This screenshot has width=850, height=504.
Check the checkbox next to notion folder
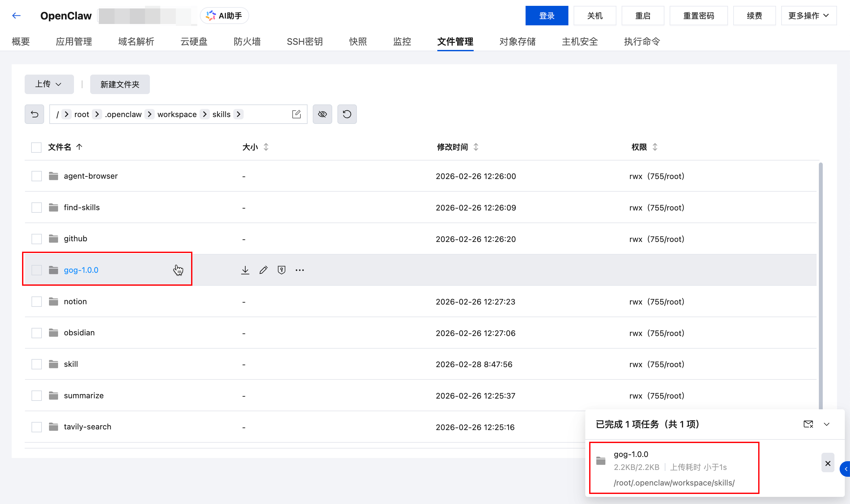(x=36, y=301)
